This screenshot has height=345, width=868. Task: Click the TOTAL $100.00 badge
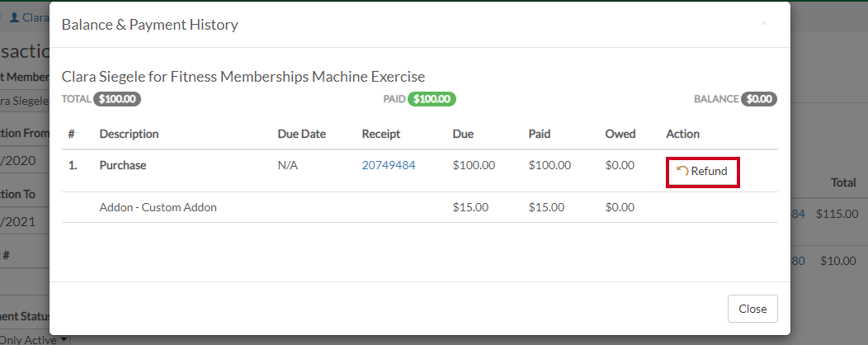117,99
